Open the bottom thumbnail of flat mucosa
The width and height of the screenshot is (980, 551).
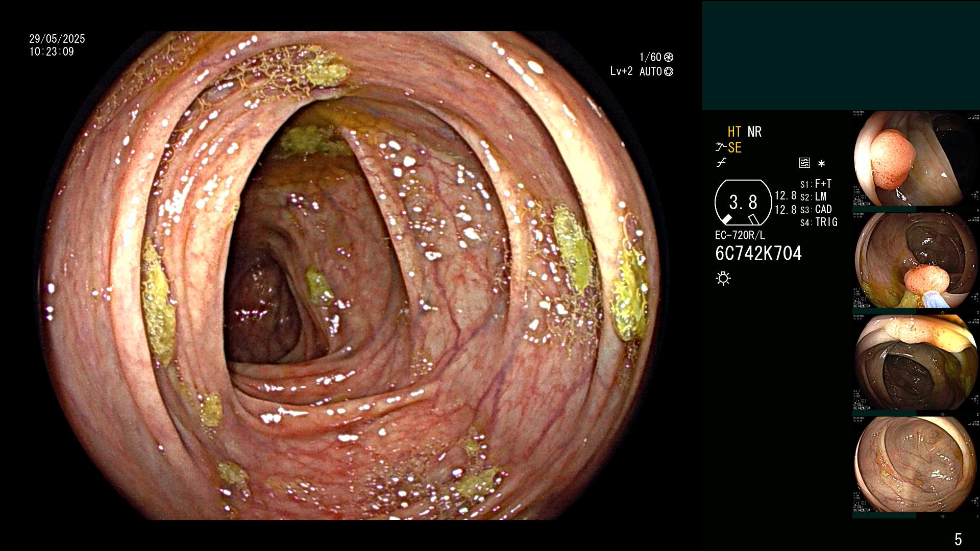916,465
